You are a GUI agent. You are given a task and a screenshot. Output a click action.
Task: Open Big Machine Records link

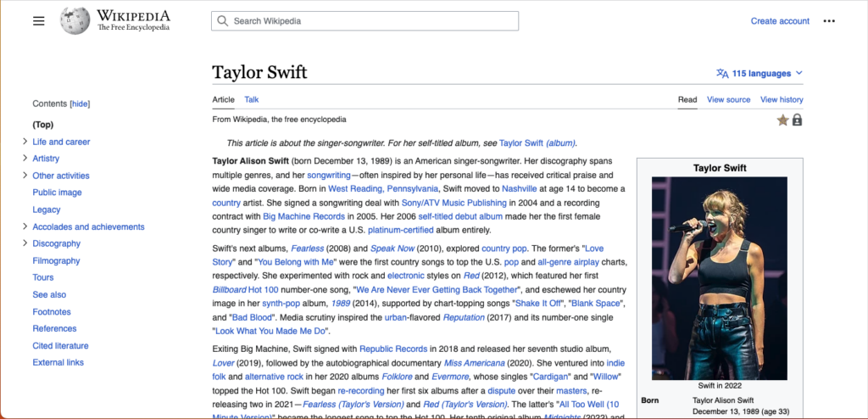(x=304, y=216)
